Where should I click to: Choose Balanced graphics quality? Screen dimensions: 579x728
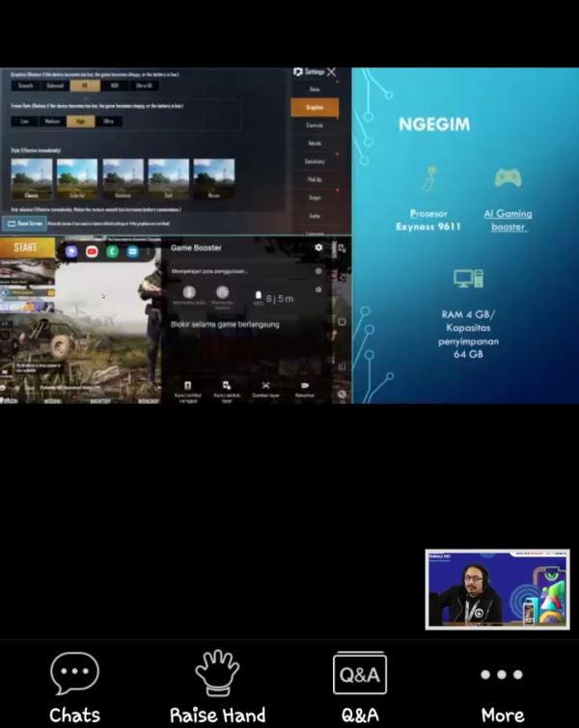[55, 86]
